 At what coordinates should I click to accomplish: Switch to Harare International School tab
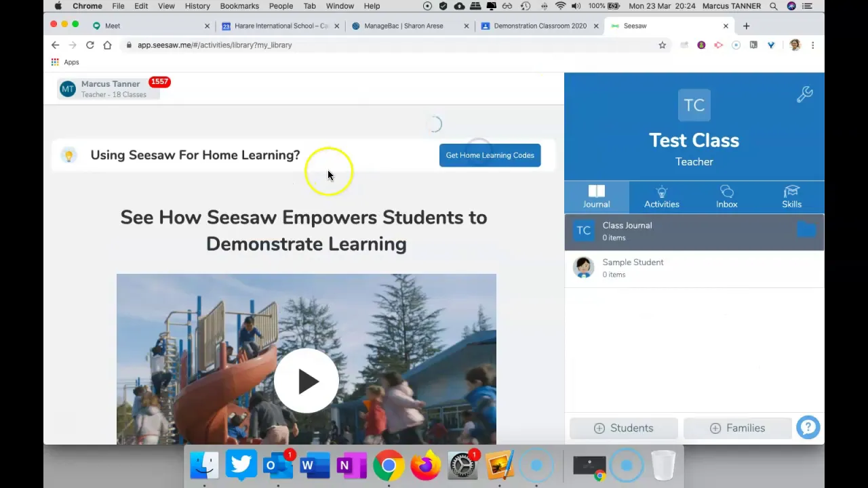pos(281,26)
